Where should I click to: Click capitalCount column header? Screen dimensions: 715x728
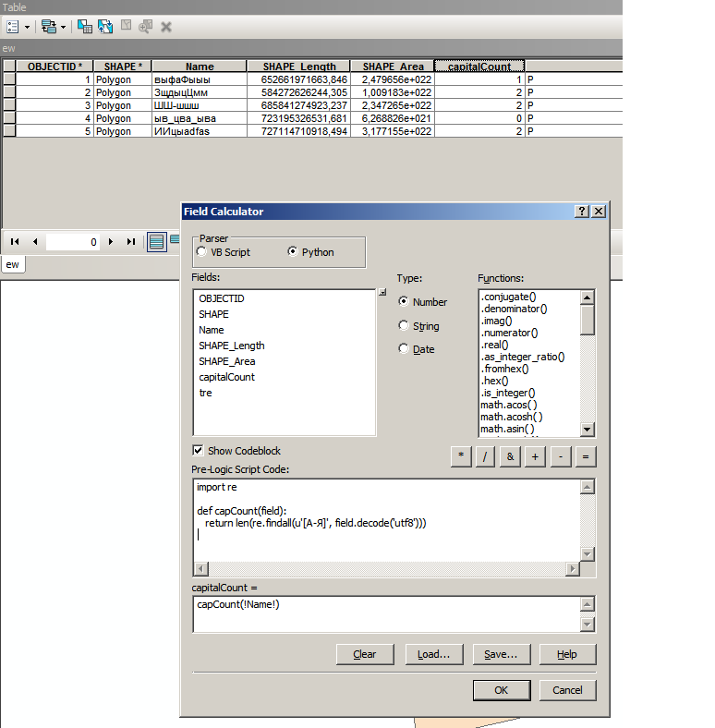coord(479,67)
